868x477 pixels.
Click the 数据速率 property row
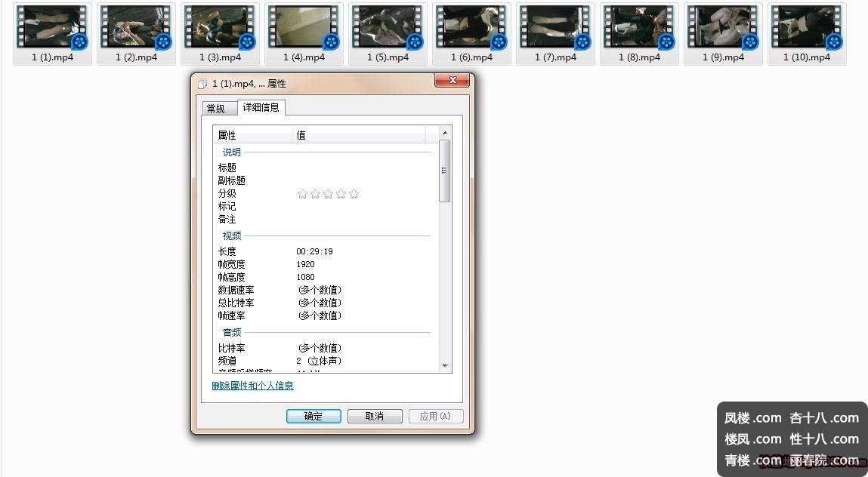[326, 290]
